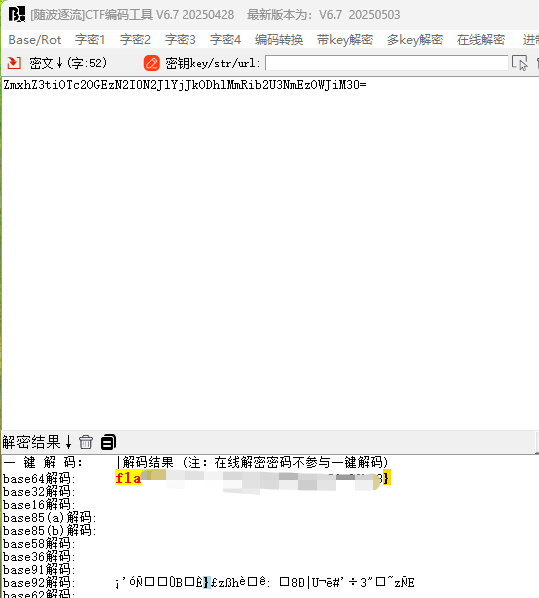
Task: Click the base32解码 row label
Action: point(39,492)
